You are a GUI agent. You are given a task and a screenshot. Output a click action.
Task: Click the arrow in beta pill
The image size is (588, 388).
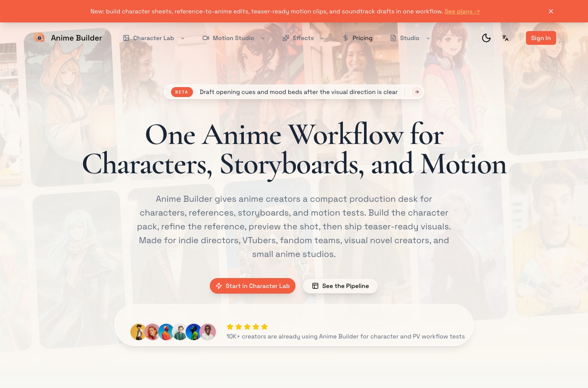click(417, 92)
